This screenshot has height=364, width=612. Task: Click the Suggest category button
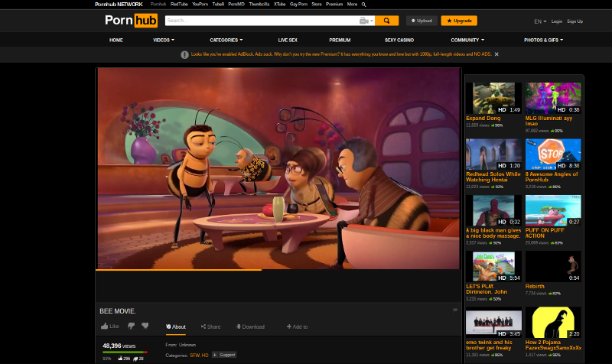click(224, 355)
